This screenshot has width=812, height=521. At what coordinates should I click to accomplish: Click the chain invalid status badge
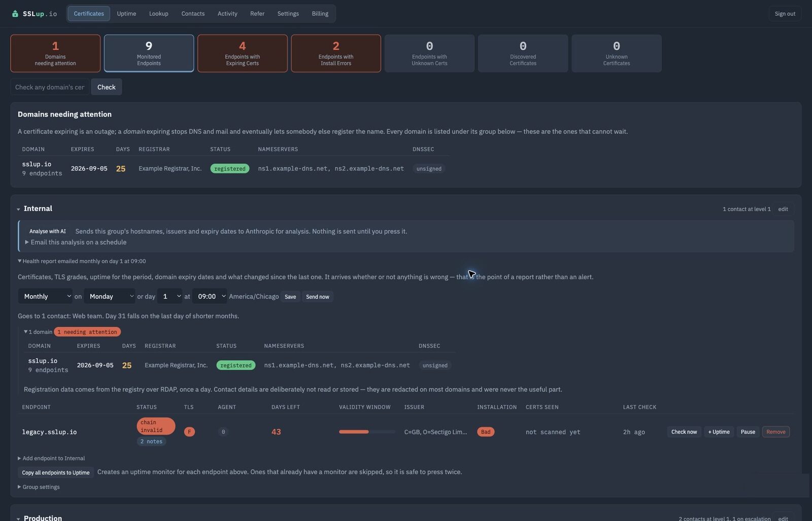156,426
